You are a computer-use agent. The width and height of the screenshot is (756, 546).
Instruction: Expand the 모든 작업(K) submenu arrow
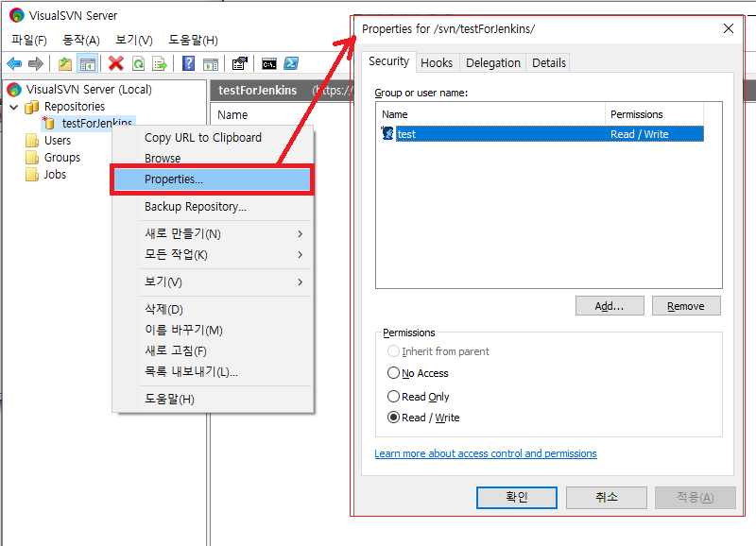pos(300,254)
